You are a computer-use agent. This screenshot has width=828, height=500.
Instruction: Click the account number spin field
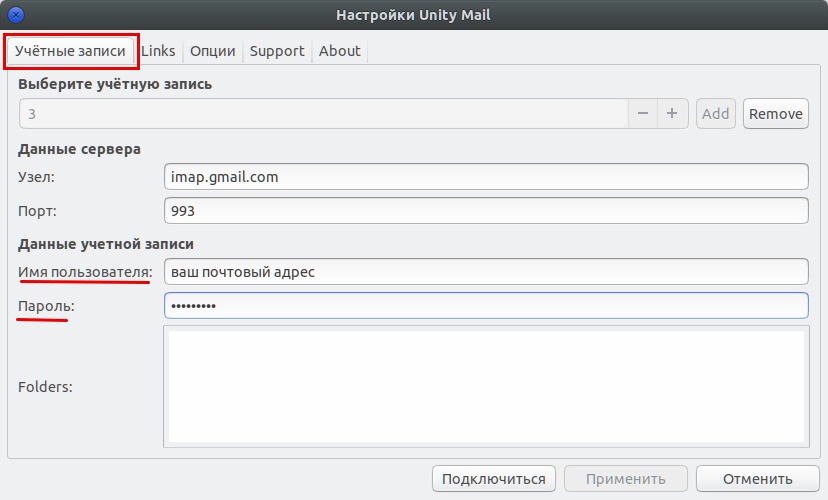[324, 114]
